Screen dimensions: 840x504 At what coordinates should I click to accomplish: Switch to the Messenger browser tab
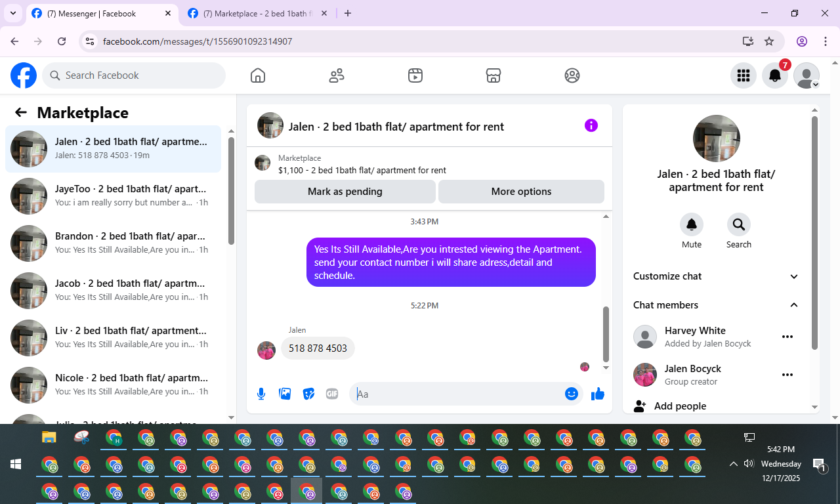coord(102,13)
